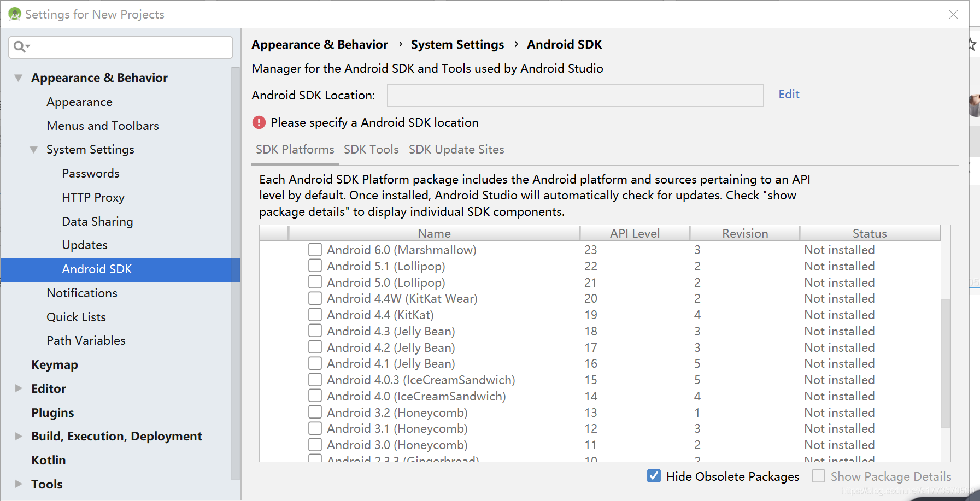Click the settings search box
The image size is (980, 501).
tap(120, 48)
